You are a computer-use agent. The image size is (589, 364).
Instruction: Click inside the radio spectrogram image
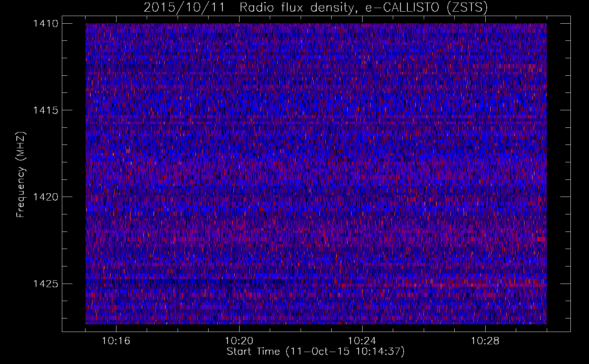pyautogui.click(x=316, y=174)
